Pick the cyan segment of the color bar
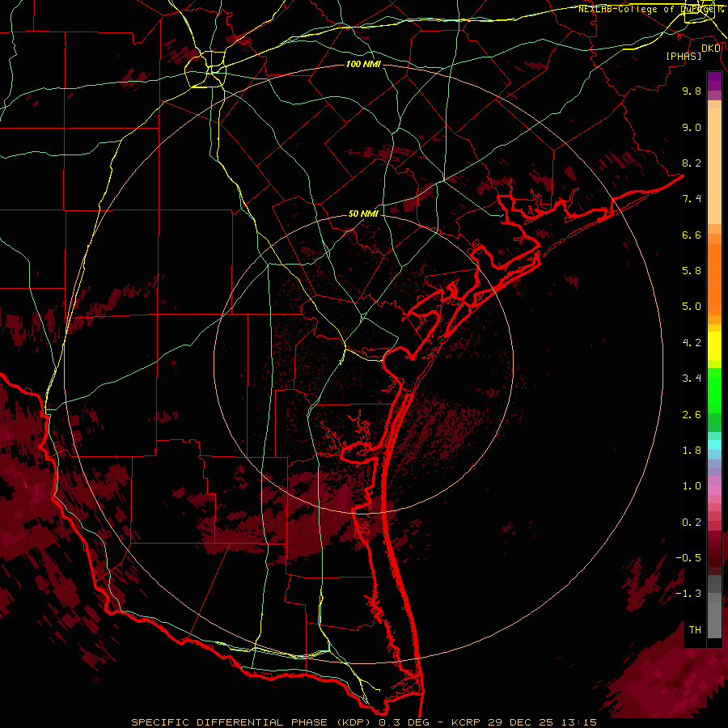 [714, 445]
